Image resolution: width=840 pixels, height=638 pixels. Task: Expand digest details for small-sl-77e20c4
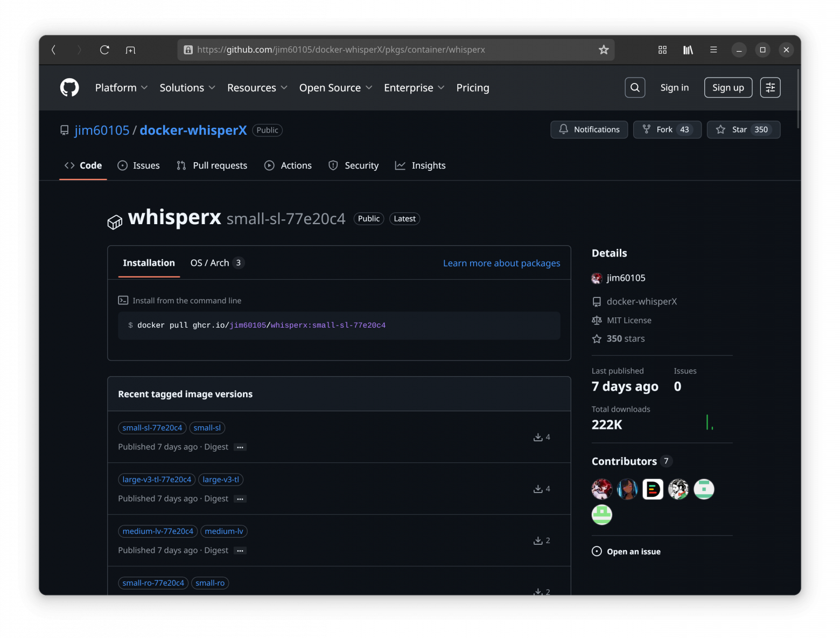click(240, 447)
